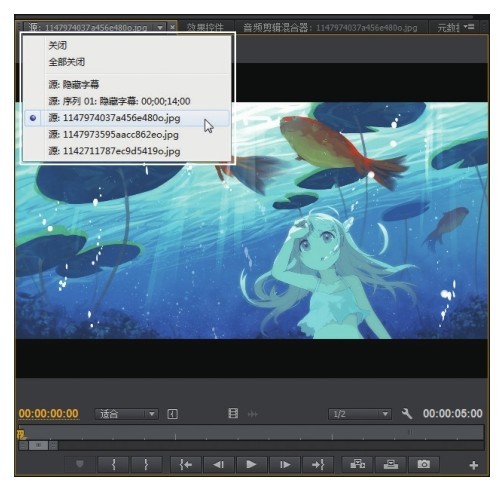Step forward one frame
The image size is (503, 489).
click(284, 464)
